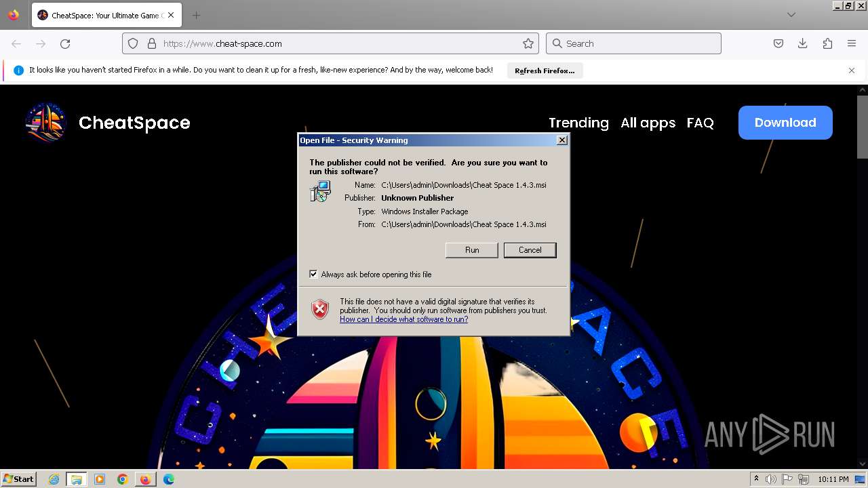Open the Trending navigation item
Image resolution: width=868 pixels, height=488 pixels.
point(578,123)
